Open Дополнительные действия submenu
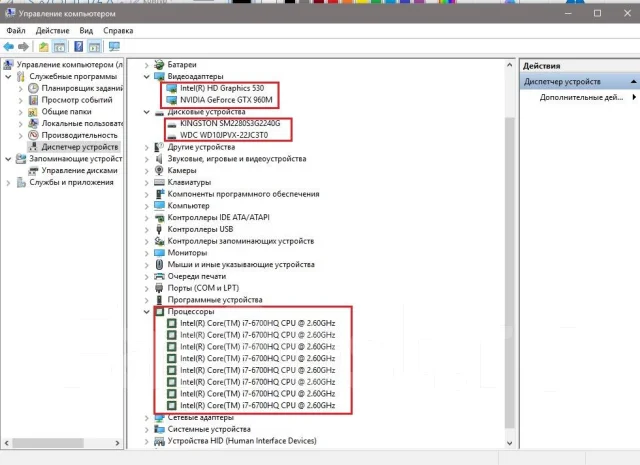640x465 pixels. 587,97
